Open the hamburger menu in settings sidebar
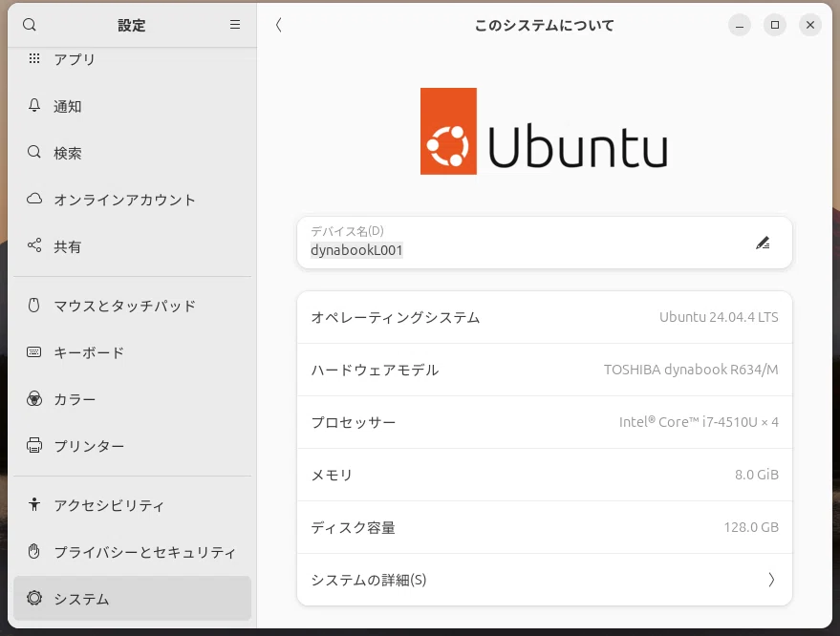 tap(235, 25)
